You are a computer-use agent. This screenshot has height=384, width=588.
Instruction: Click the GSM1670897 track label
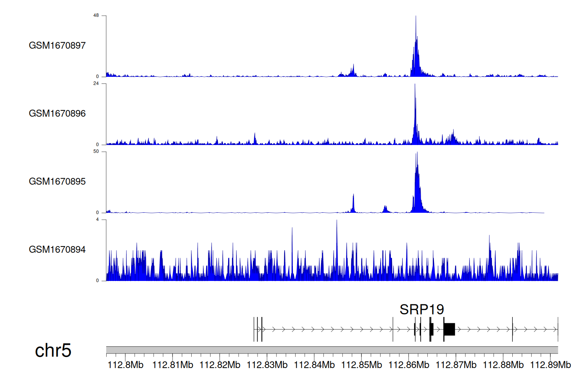tap(57, 45)
